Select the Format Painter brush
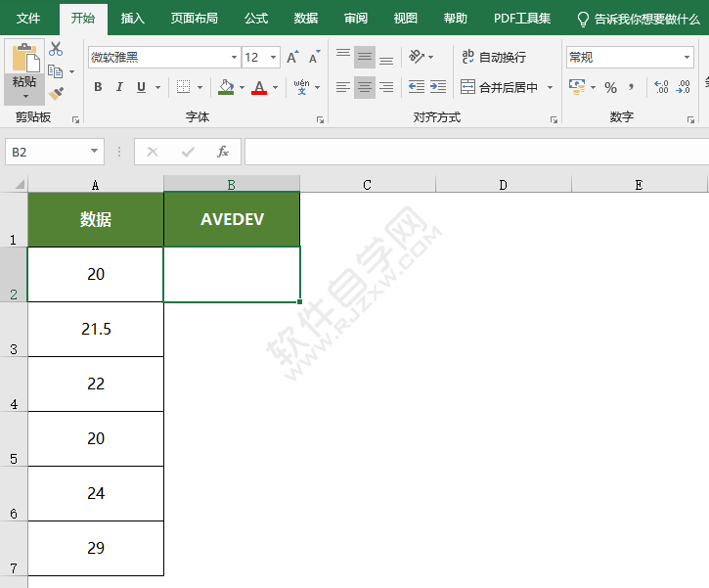The height and width of the screenshot is (588, 709). (56, 94)
